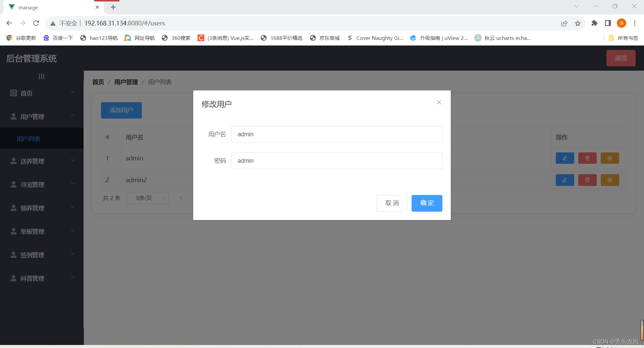This screenshot has width=644, height=348.
Task: Click the 共 2 条 total count text
Action: pos(112,198)
